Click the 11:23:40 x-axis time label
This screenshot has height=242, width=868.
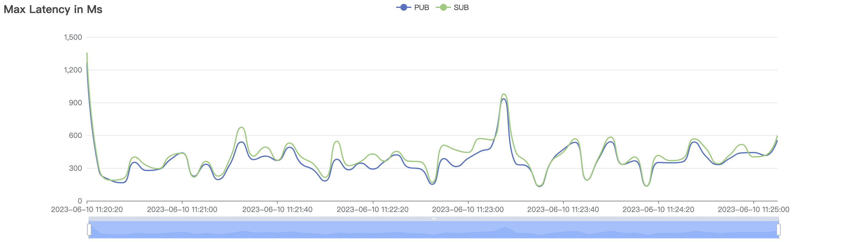pyautogui.click(x=563, y=209)
